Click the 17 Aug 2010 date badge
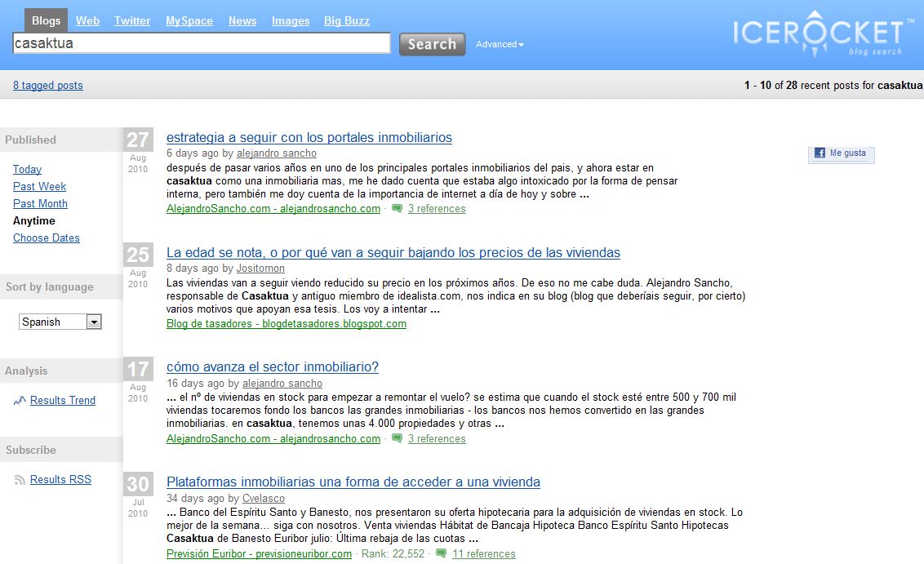This screenshot has width=924, height=564. pos(138,380)
